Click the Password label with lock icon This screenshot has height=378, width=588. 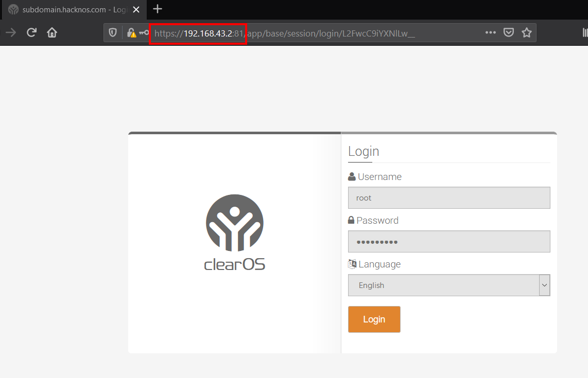373,221
